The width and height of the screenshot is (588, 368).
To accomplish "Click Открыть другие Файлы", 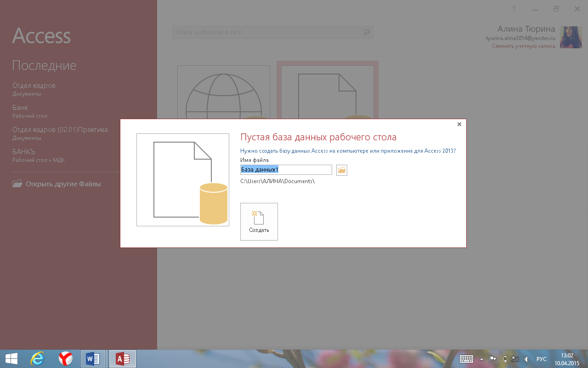I will [57, 184].
